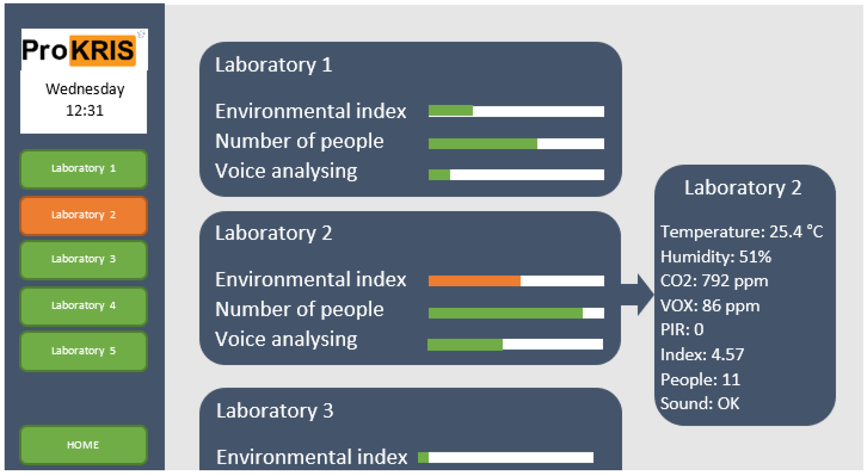Image resolution: width=868 pixels, height=476 pixels.
Task: Click the orange Laboratory 2 Environmental index bar
Action: 516,280
